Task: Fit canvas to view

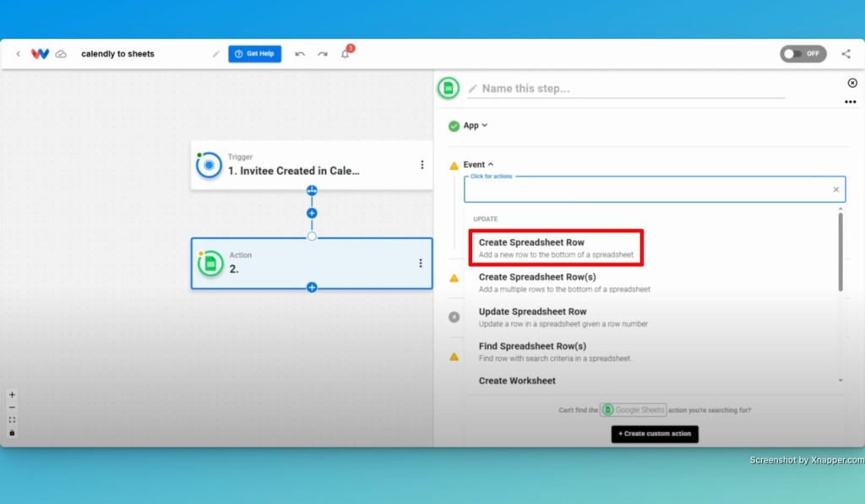Action: (x=12, y=420)
